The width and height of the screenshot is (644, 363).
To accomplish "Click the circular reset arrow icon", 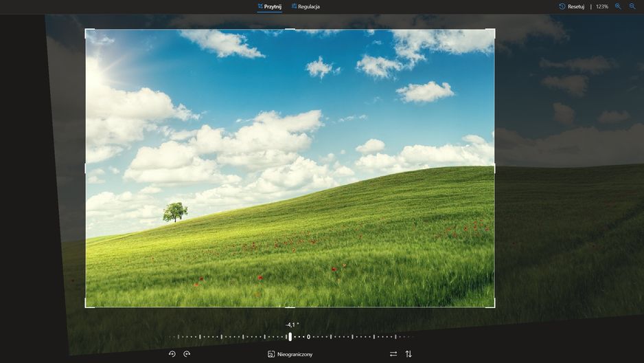I will (562, 6).
